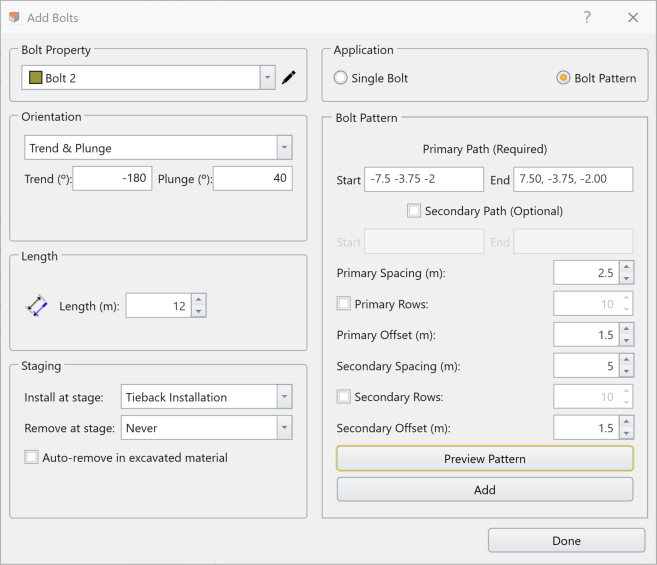Increase Secondary Spacing with up arrow
The height and width of the screenshot is (565, 657).
coord(626,360)
